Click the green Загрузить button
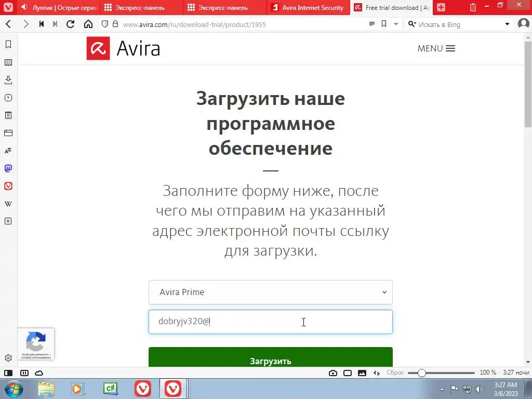This screenshot has height=399, width=532. pyautogui.click(x=270, y=357)
